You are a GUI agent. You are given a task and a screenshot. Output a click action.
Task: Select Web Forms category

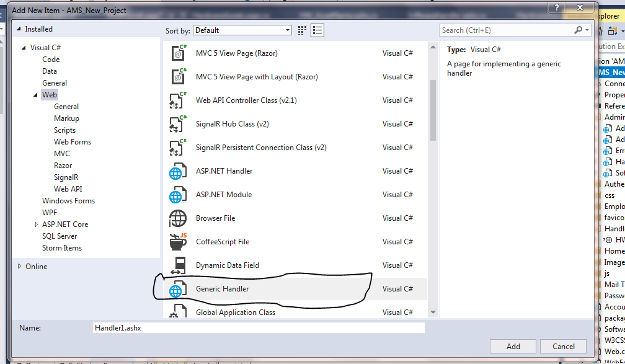73,142
